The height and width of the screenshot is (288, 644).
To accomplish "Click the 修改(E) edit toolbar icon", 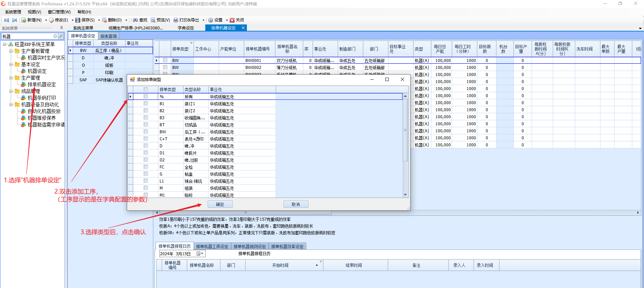I will pos(52,20).
